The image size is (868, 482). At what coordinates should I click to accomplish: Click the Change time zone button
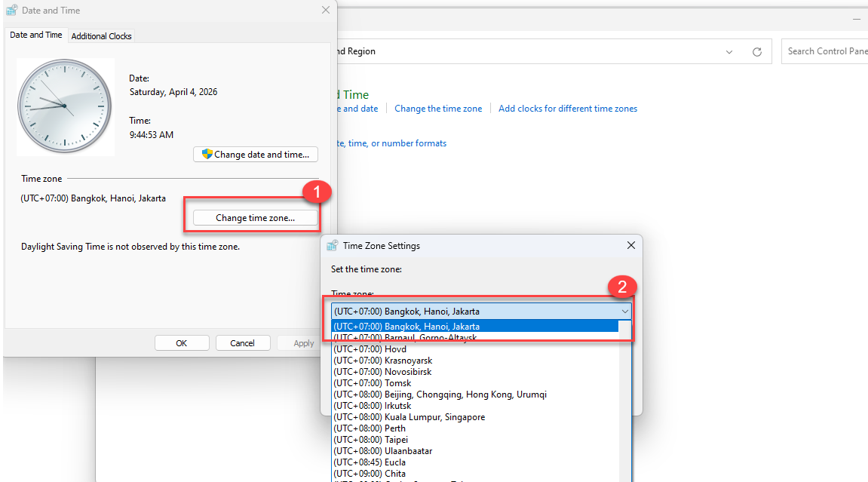(255, 218)
